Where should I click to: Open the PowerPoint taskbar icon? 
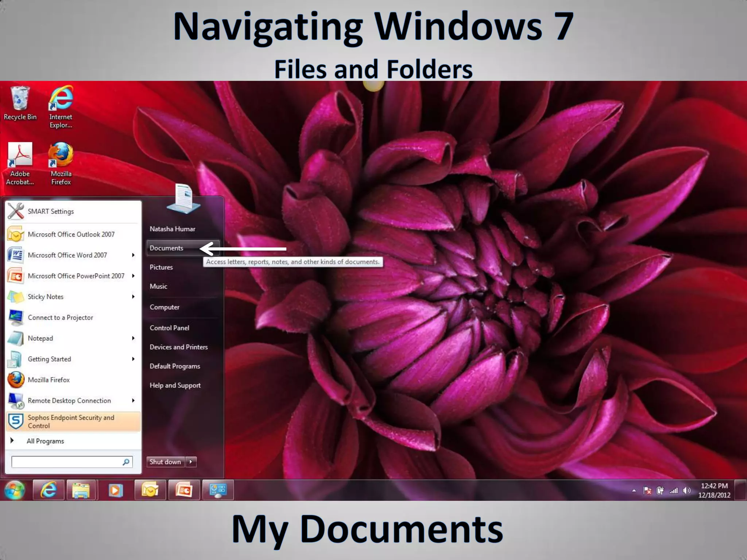point(184,490)
